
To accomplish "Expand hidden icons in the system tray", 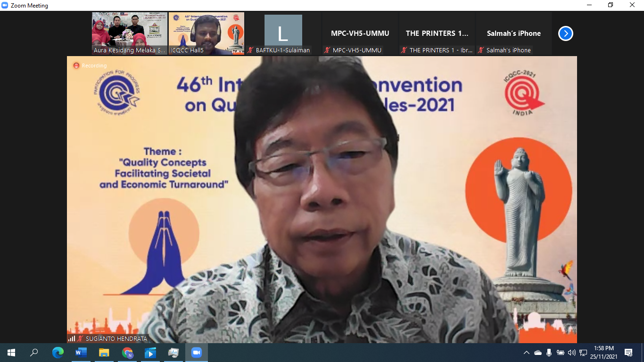I will coord(527,352).
